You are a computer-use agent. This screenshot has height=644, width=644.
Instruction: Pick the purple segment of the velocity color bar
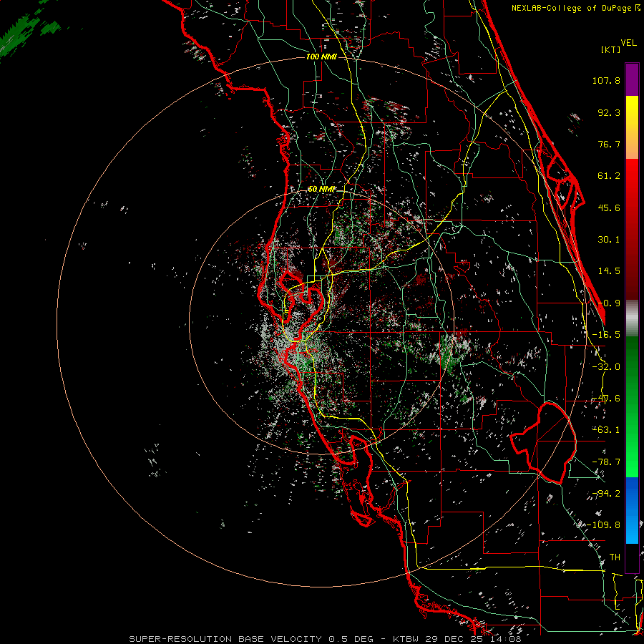632,79
